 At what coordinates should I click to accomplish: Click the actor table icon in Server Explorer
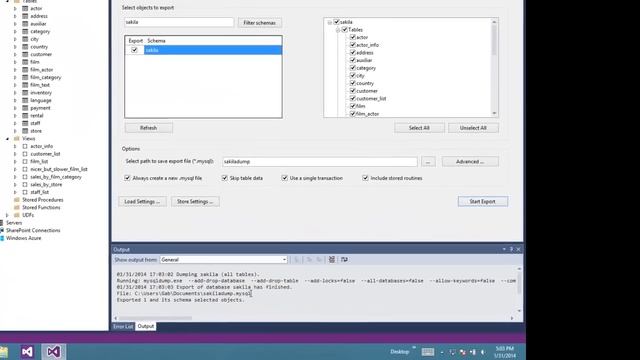coord(25,8)
